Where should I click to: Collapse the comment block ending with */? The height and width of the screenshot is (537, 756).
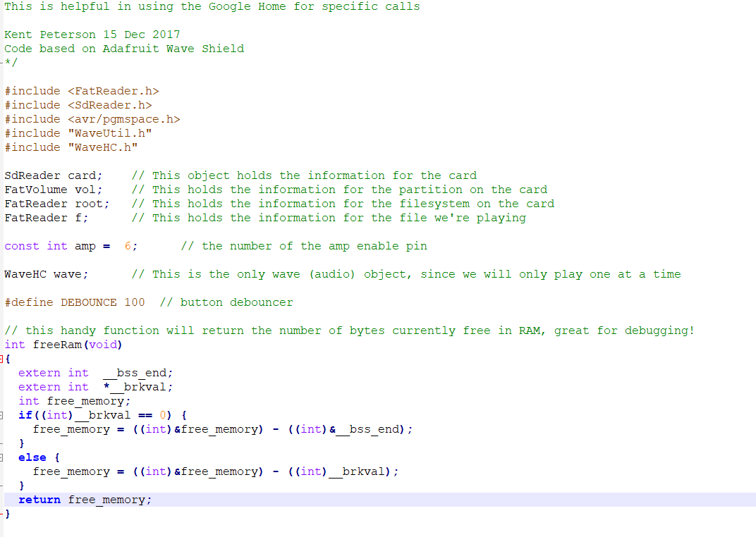point(3,62)
